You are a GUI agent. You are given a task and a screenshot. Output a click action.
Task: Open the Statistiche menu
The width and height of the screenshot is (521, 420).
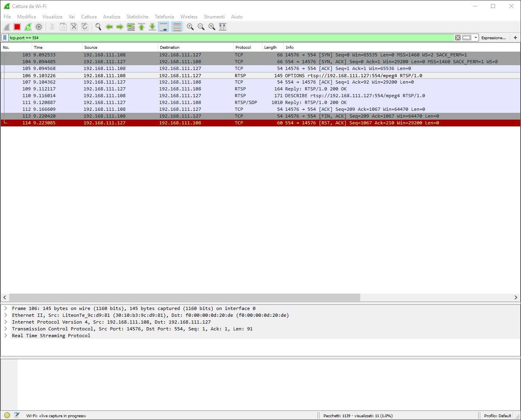point(137,17)
